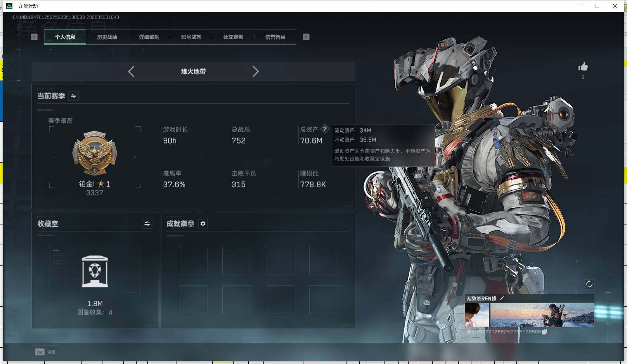Click the 三角洲行动 app icon in title bar
Viewport: 627px width, 364px height.
point(9,6)
